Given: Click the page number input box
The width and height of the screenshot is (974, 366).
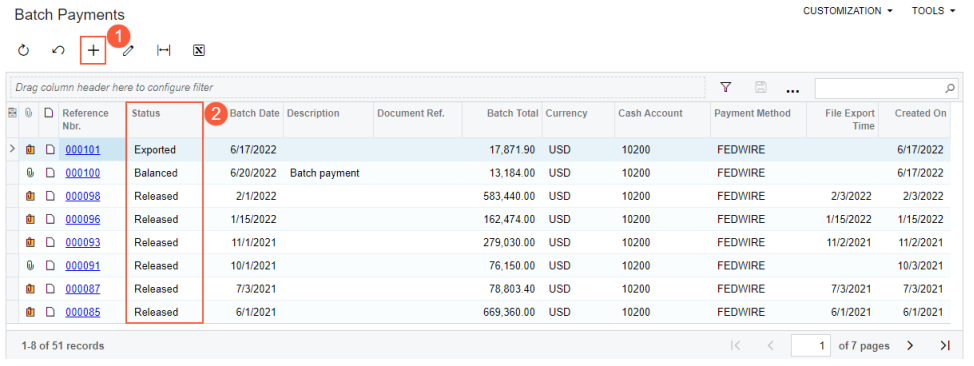Looking at the screenshot, I should click(811, 345).
